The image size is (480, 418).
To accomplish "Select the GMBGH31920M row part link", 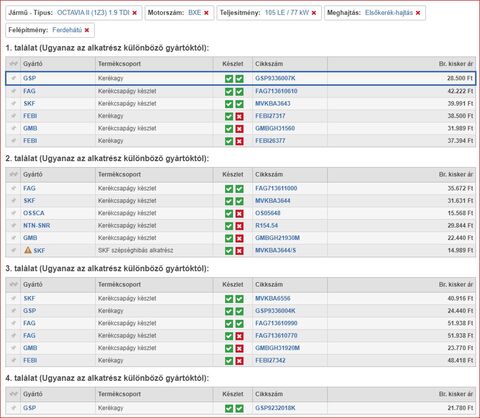I will [x=277, y=348].
